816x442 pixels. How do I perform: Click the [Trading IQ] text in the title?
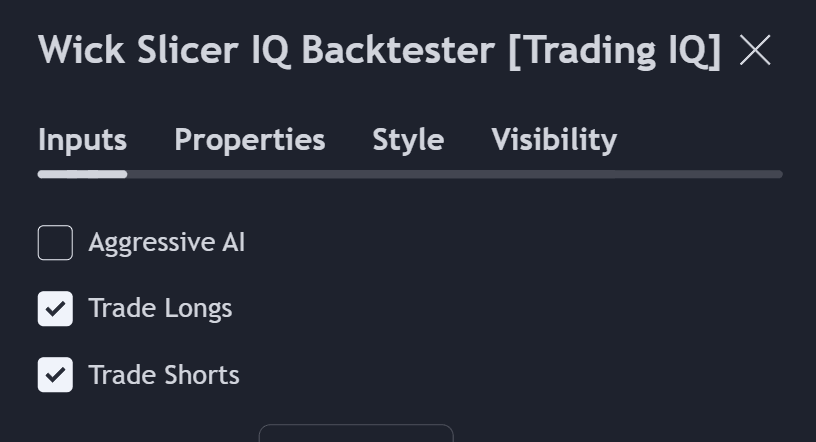[614, 50]
